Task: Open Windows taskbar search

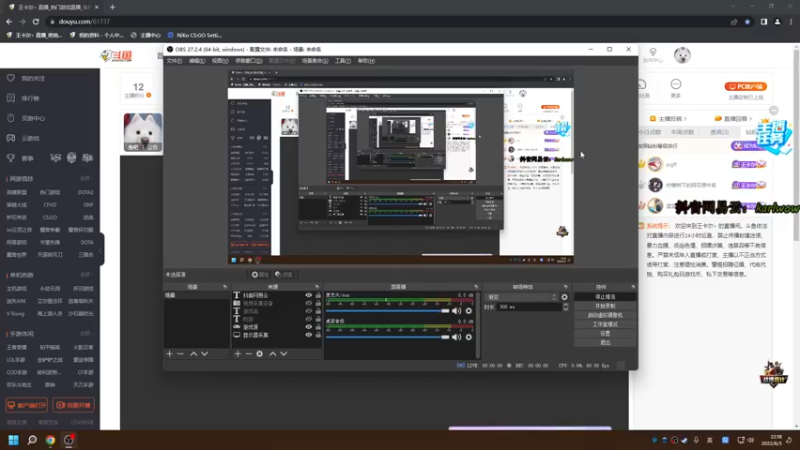Action: click(32, 440)
